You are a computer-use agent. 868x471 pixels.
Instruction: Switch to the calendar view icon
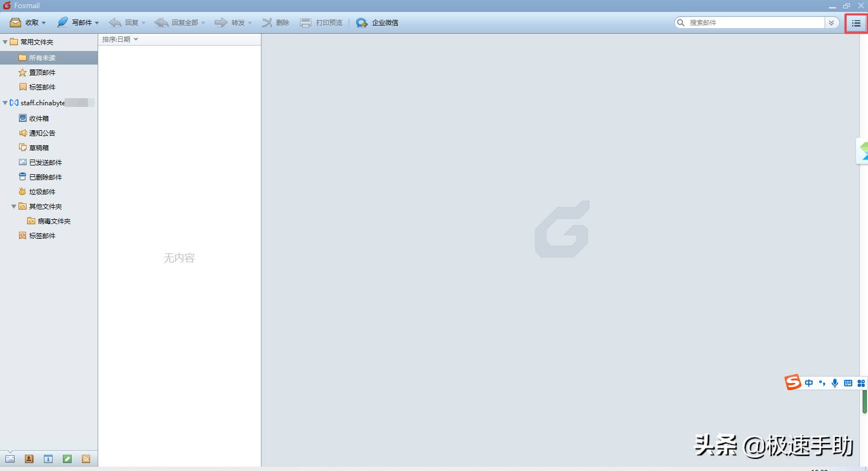[x=48, y=459]
